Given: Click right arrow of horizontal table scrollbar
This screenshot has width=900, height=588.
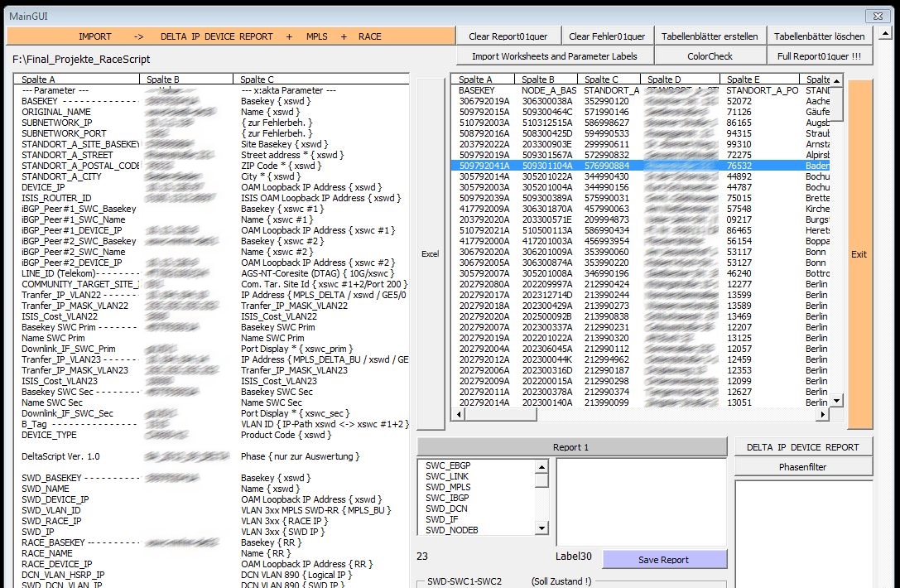Looking at the screenshot, I should coord(822,414).
